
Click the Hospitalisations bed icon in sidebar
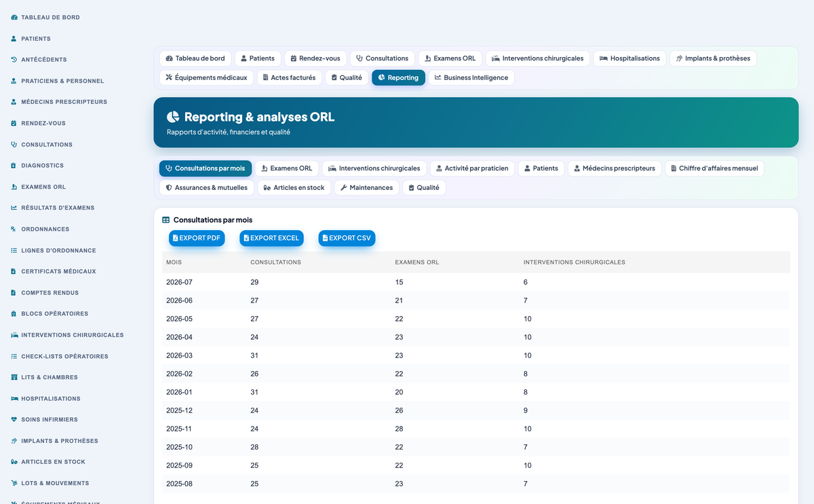(14, 399)
